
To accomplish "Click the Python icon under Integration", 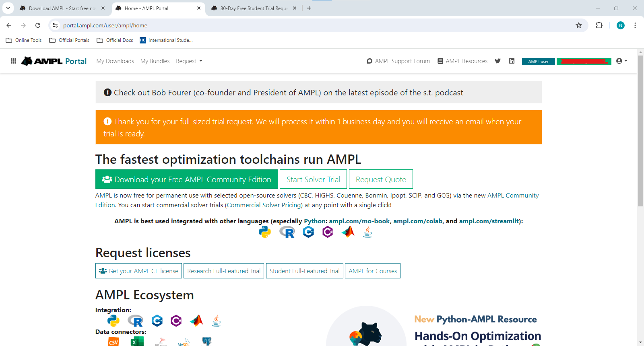I will coord(114,321).
